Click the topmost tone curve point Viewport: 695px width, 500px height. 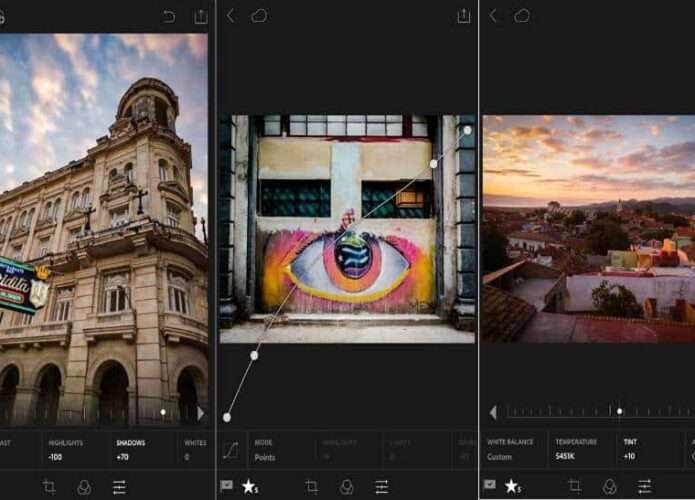(x=468, y=130)
